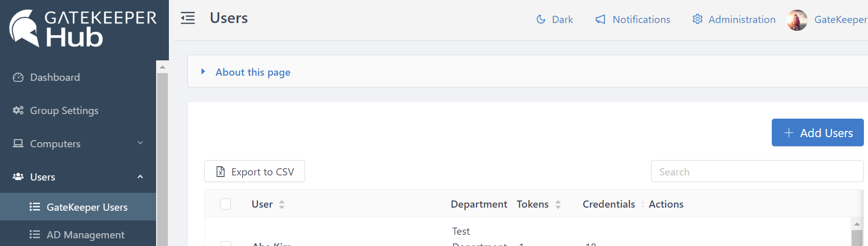Click the Notifications megaphone icon
868x246 pixels.
(600, 19)
